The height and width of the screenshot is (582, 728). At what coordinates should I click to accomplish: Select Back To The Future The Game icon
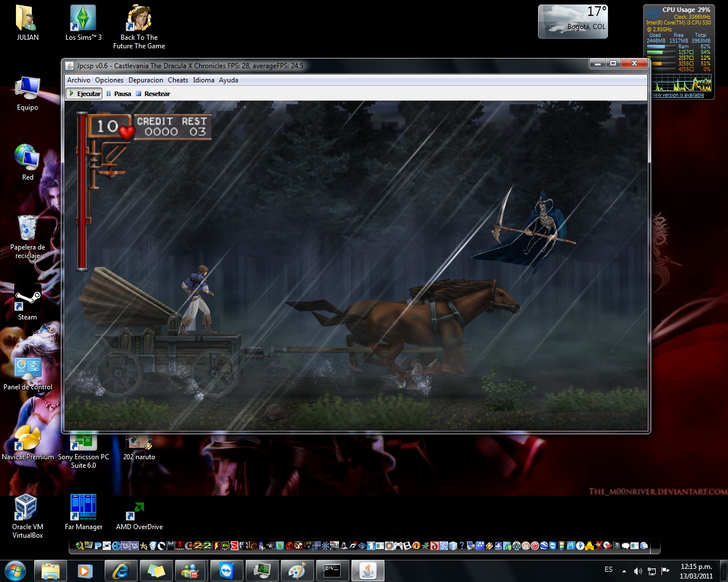[139, 27]
